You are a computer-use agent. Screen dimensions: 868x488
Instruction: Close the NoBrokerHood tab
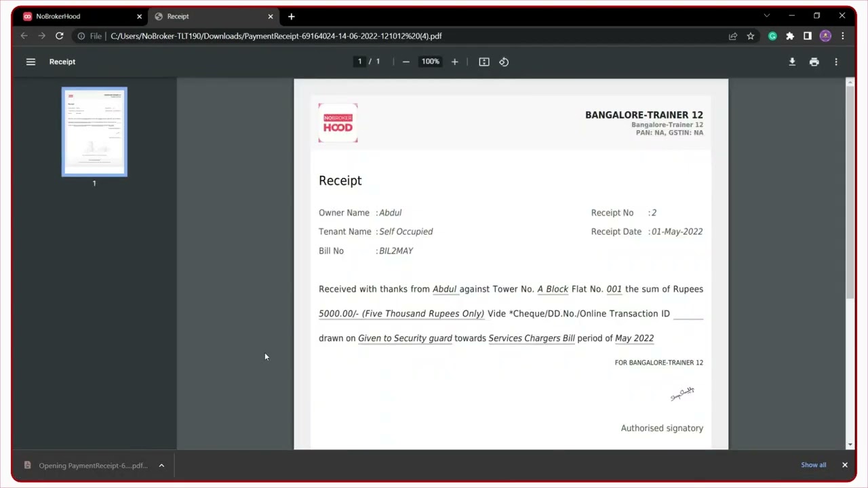[139, 16]
